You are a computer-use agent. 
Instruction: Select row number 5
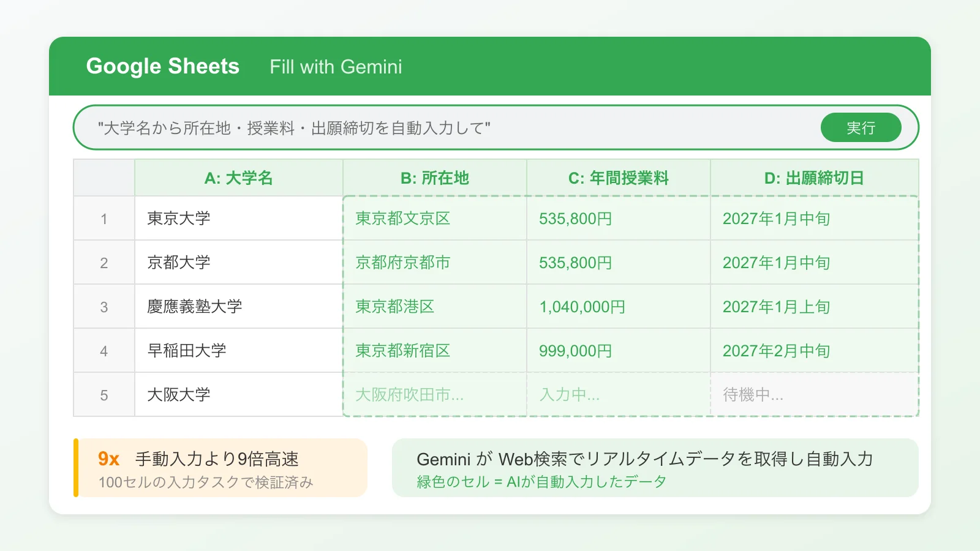(104, 394)
